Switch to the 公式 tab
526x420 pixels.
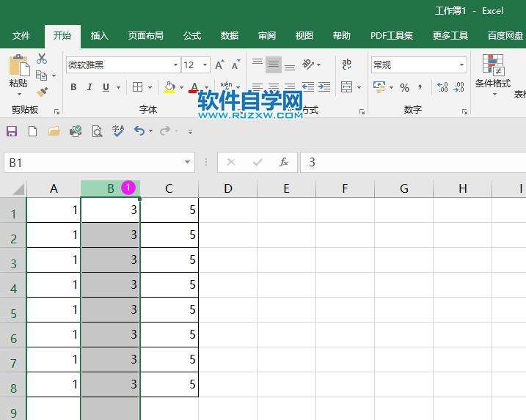pos(192,35)
